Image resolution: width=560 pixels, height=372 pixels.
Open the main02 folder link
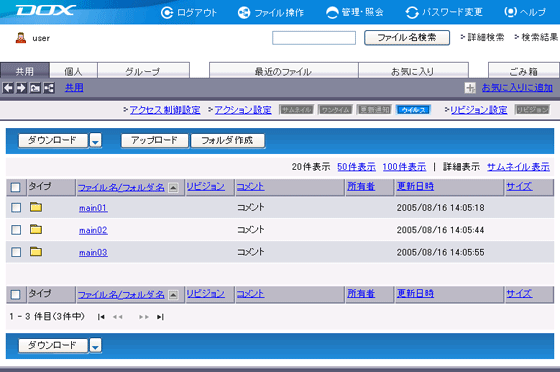pyautogui.click(x=93, y=230)
